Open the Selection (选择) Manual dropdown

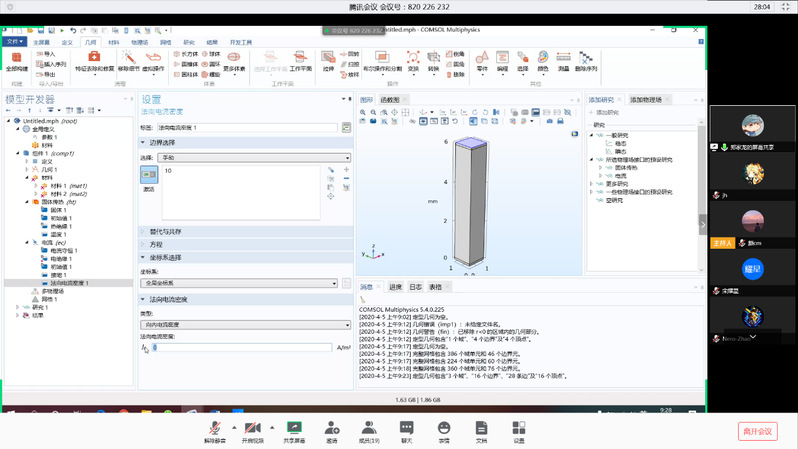point(254,158)
